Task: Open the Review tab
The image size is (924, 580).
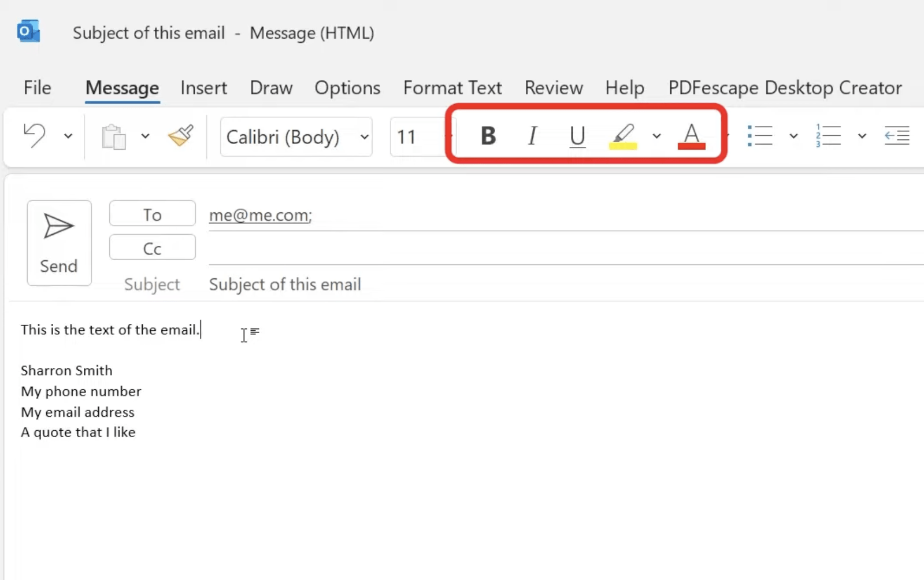Action: tap(554, 88)
